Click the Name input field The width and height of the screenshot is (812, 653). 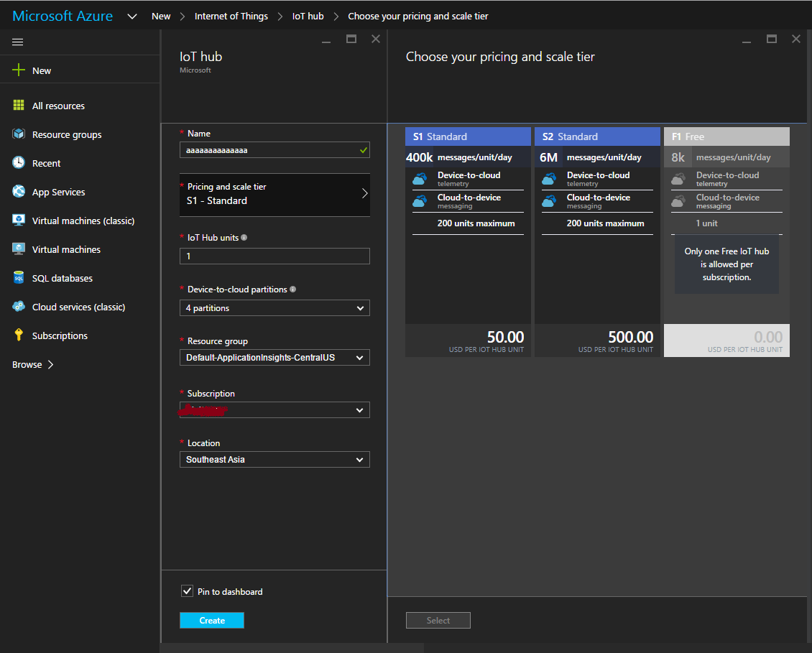click(274, 149)
